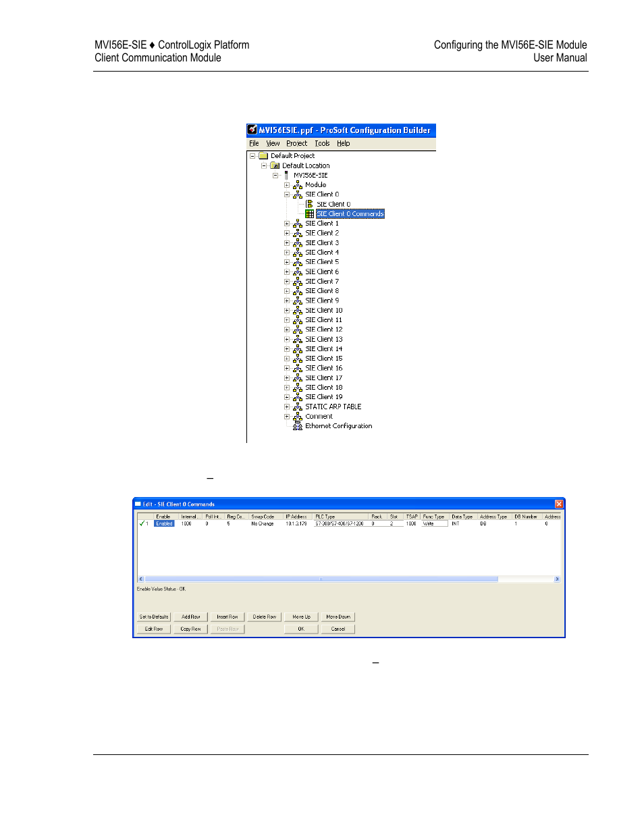
Task: Click the Set to Defaults button
Action: [154, 617]
